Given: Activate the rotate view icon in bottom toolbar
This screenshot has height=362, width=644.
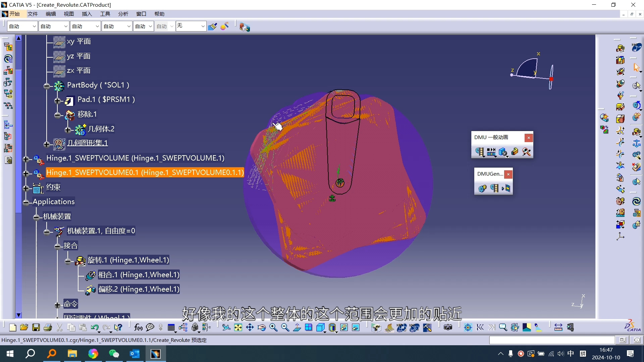Looking at the screenshot, I should [262, 327].
